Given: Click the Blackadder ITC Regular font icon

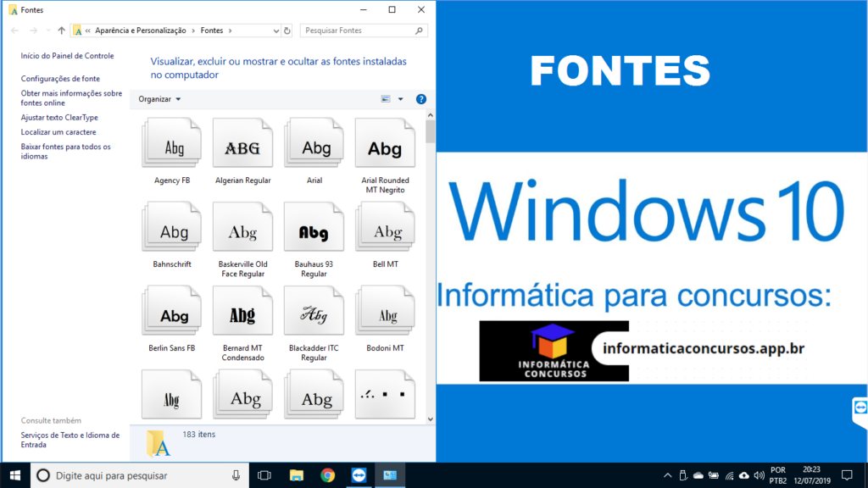Looking at the screenshot, I should click(x=314, y=313).
